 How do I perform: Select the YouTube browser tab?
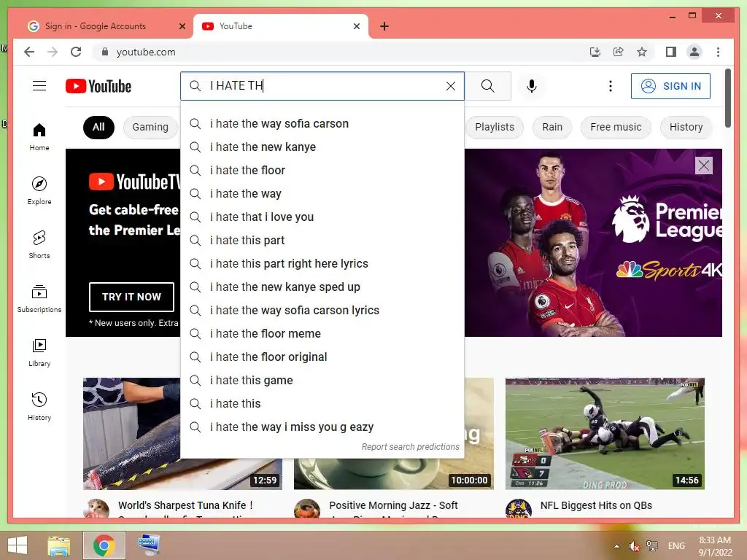click(281, 26)
